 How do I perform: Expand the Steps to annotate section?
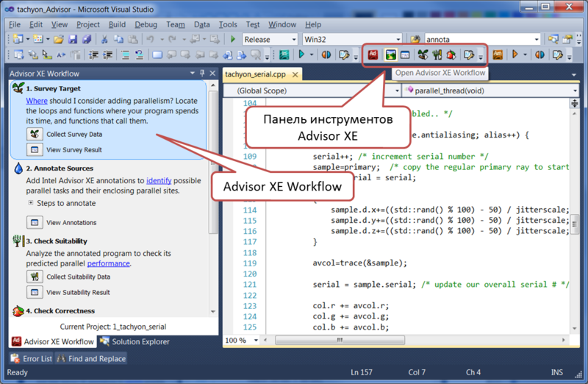click(x=31, y=203)
